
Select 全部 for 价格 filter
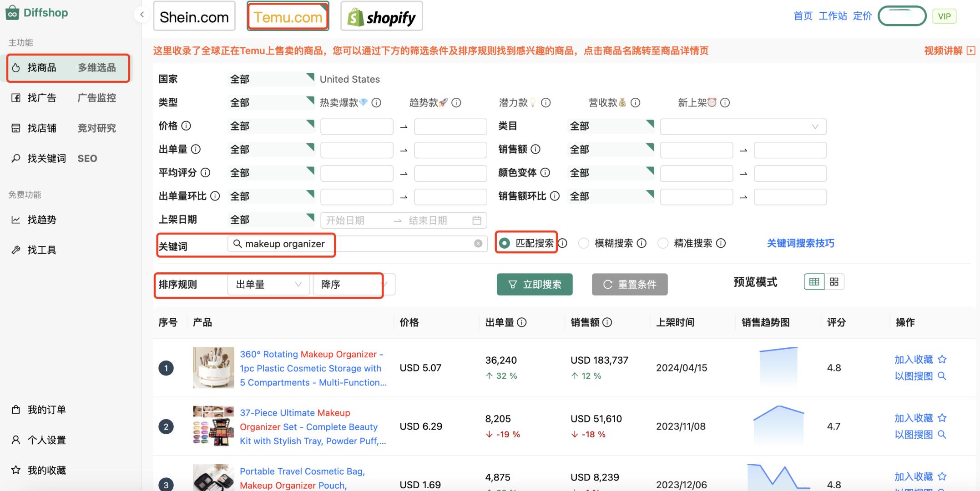point(271,126)
